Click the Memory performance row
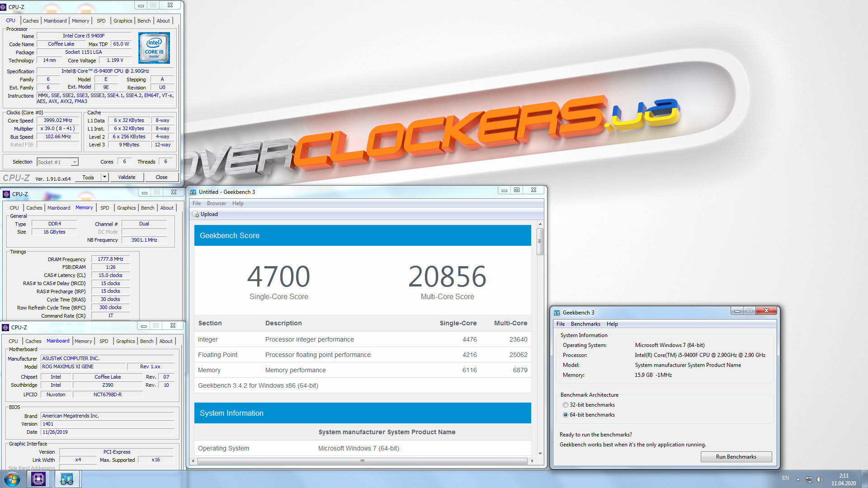This screenshot has width=868, height=488. 363,370
